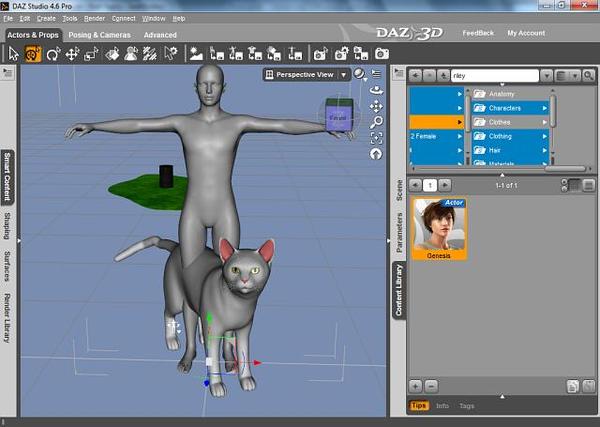Click the last preset-save toolbar icon
The image size is (600, 427).
295,54
